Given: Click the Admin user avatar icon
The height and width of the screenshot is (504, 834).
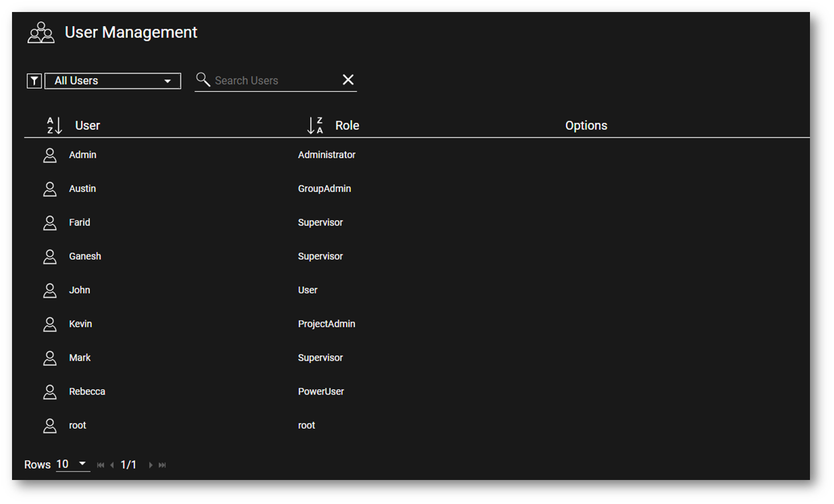Looking at the screenshot, I should point(50,155).
